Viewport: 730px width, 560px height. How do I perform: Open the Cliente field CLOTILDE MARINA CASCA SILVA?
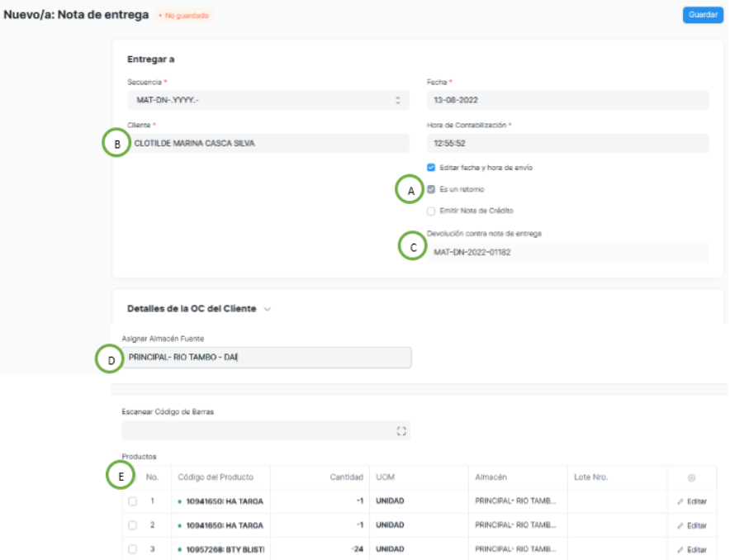268,143
